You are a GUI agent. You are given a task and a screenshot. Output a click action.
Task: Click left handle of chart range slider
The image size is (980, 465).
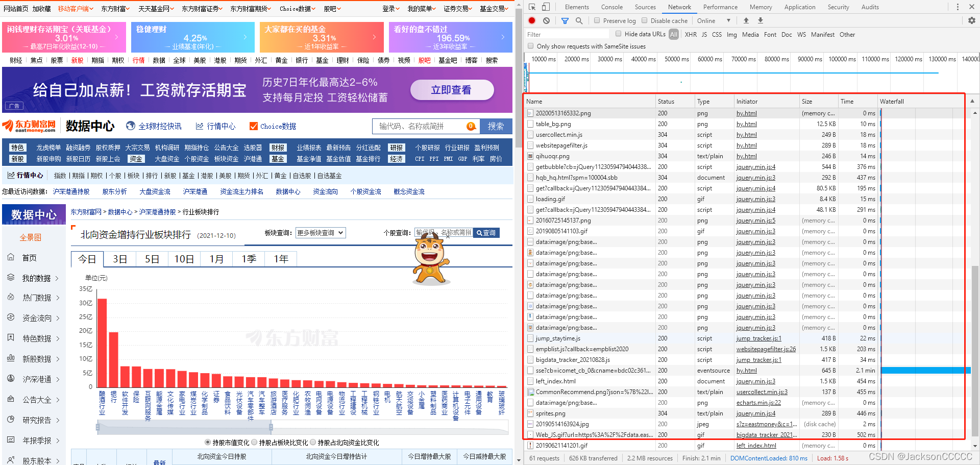click(97, 427)
